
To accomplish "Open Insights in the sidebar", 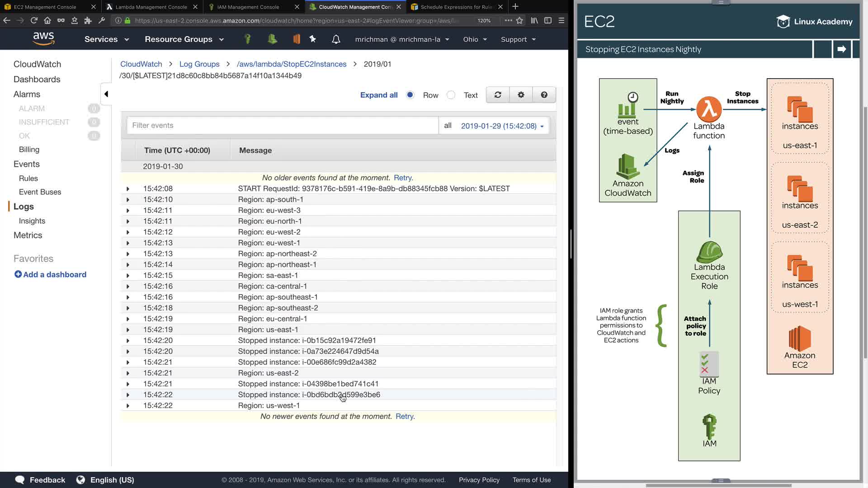I will coord(32,221).
